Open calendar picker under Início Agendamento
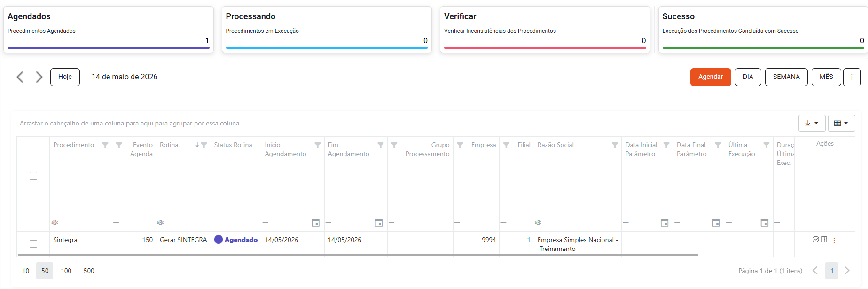The height and width of the screenshot is (289, 868). click(316, 223)
